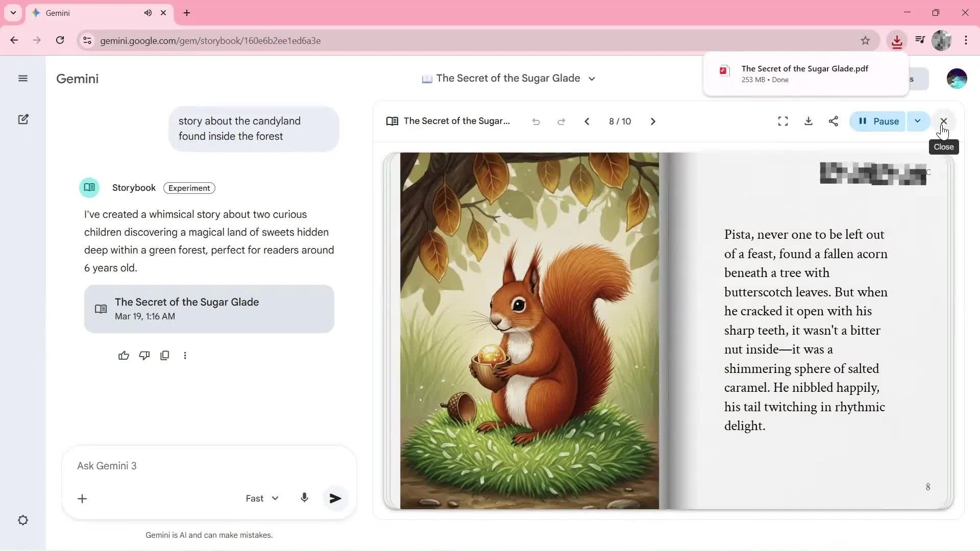Open The Secret of the Sugar Glade card
Image resolution: width=980 pixels, height=551 pixels.
209,309
